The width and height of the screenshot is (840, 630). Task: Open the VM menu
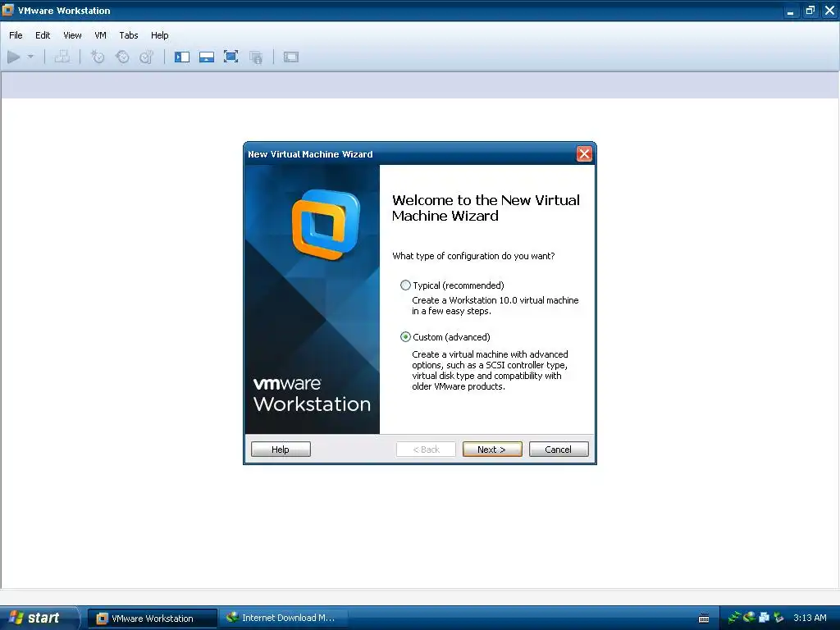tap(100, 35)
